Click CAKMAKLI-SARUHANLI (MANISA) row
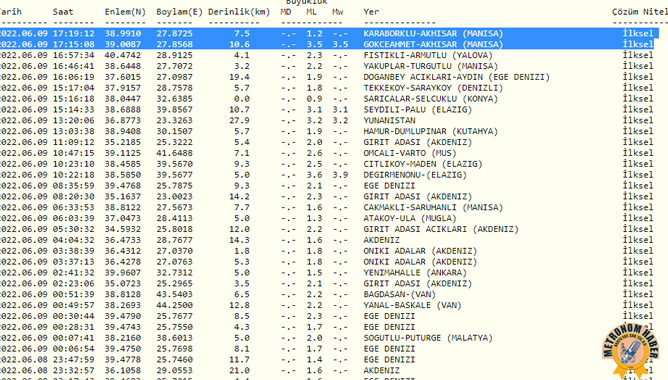Image resolution: width=668 pixels, height=380 pixels. pyautogui.click(x=433, y=207)
